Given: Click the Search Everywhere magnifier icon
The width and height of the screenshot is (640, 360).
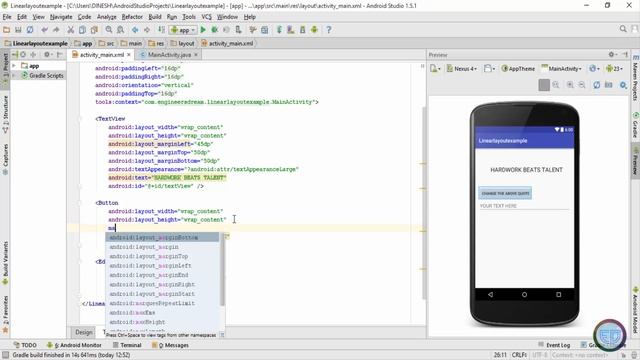Looking at the screenshot, I should pos(623,29).
